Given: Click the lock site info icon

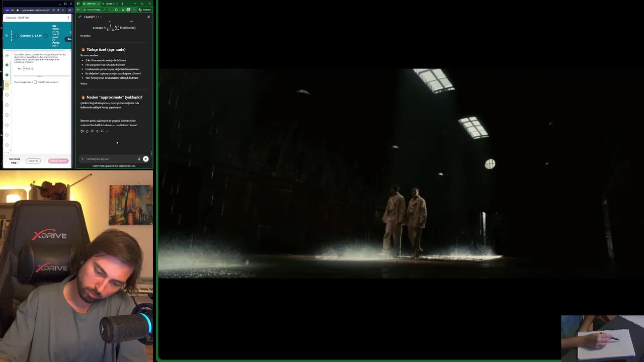Looking at the screenshot, I should [18, 10].
